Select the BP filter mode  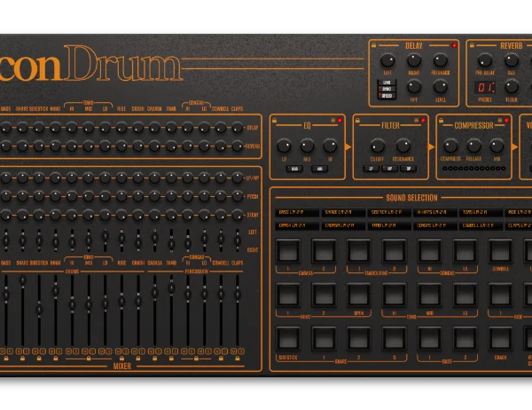tap(408, 169)
